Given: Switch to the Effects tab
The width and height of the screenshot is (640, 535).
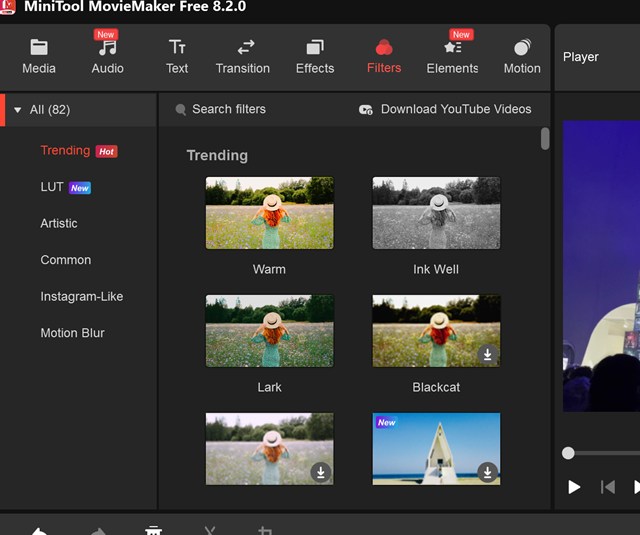Looking at the screenshot, I should (x=315, y=56).
